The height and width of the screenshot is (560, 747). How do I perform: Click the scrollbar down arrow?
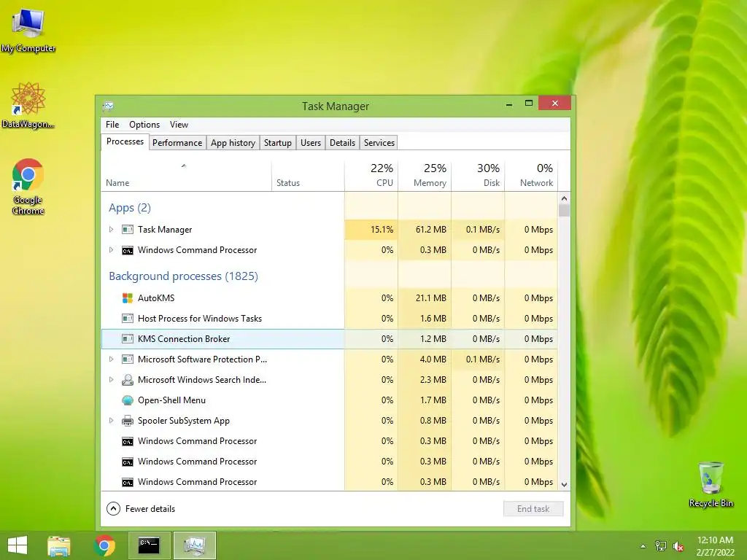564,485
